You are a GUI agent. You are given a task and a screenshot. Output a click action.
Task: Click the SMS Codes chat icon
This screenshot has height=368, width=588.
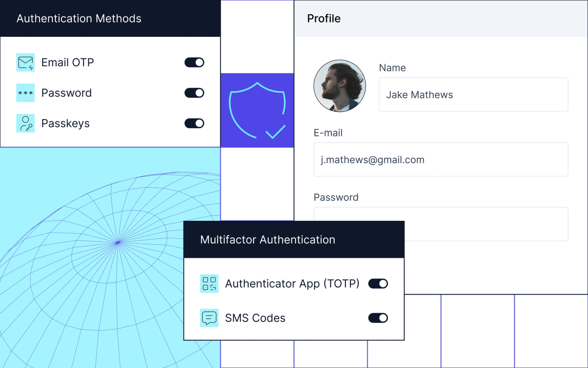click(x=209, y=318)
